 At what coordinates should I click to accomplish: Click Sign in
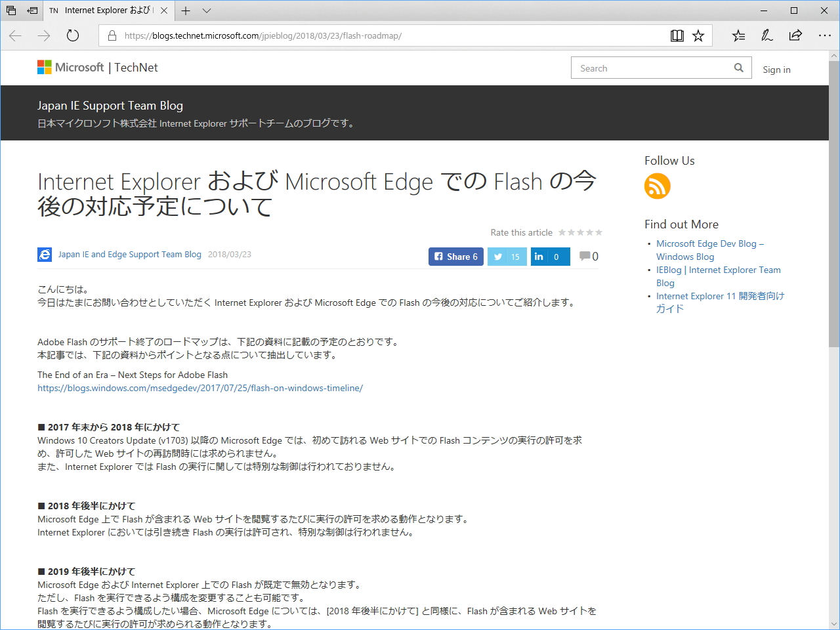click(x=776, y=70)
